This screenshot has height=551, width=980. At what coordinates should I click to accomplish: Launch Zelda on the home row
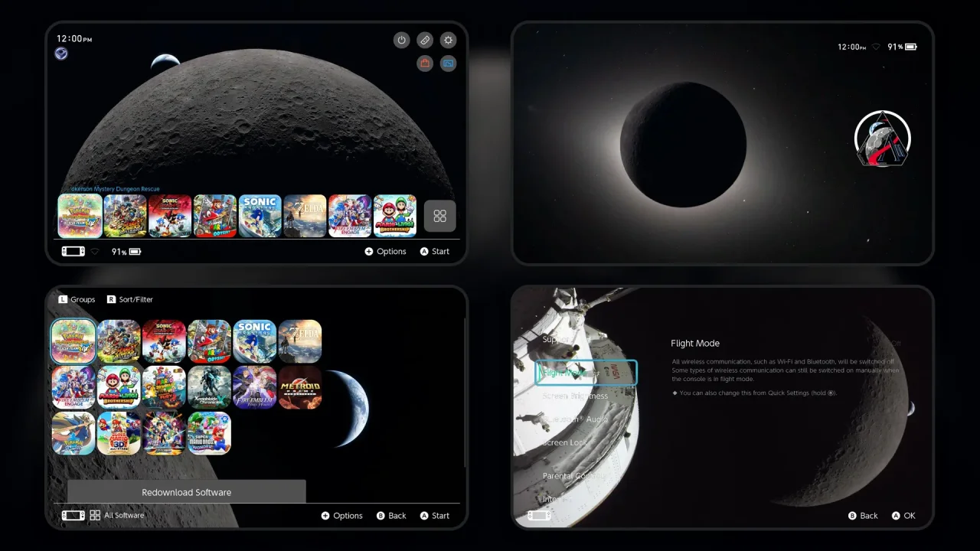(305, 216)
